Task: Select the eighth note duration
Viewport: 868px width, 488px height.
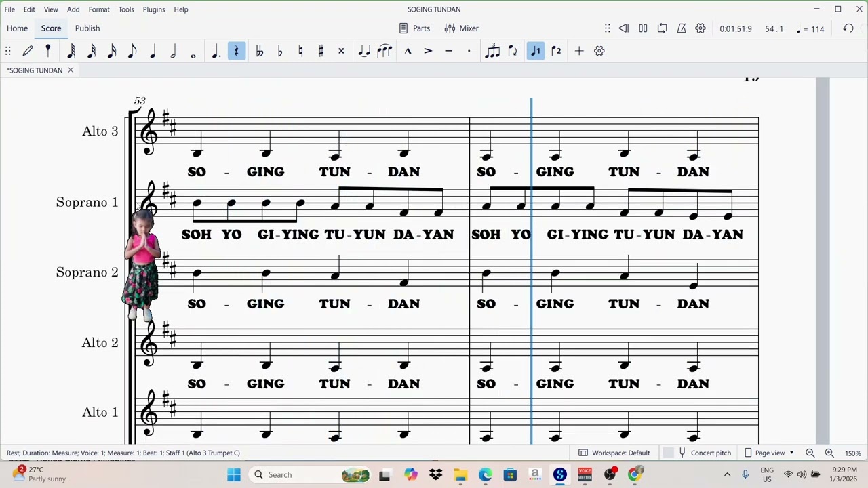Action: [132, 51]
